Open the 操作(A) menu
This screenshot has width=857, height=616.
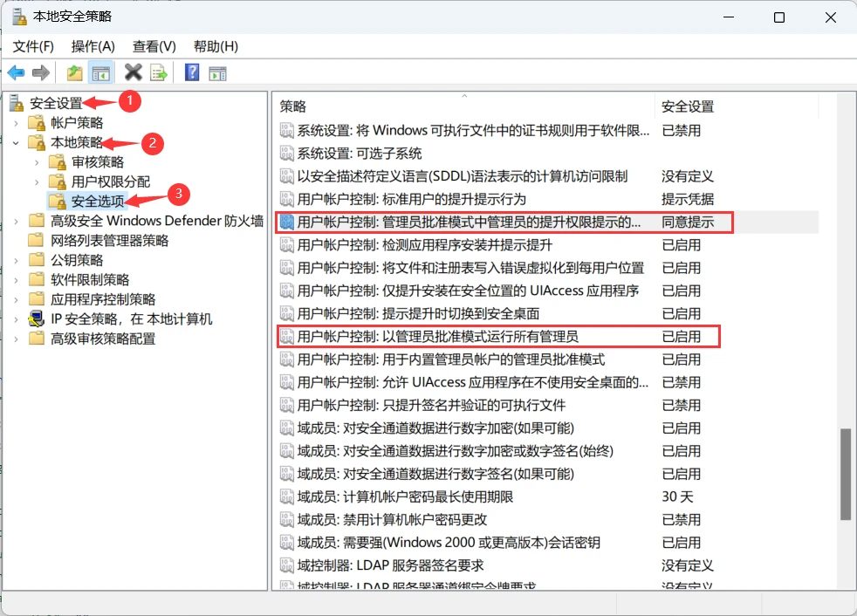click(93, 46)
